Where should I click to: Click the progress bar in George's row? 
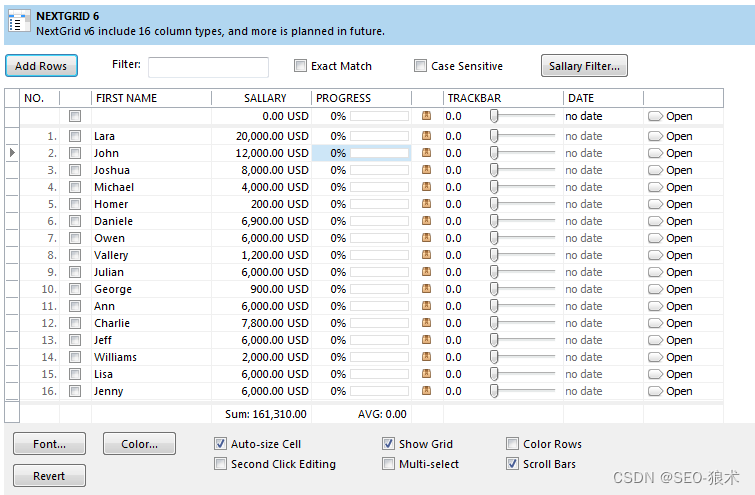(x=379, y=289)
